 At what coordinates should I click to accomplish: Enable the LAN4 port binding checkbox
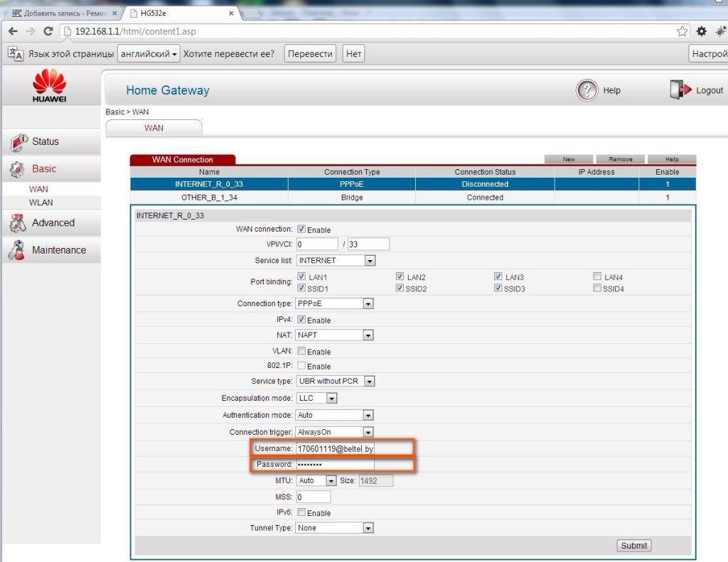(597, 276)
